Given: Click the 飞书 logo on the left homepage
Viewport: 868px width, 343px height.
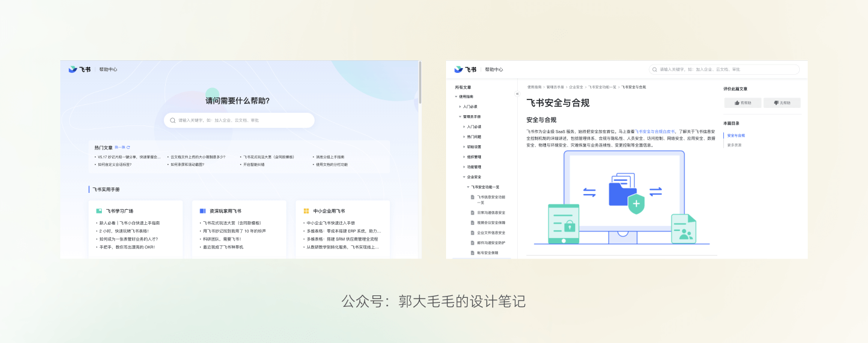Looking at the screenshot, I should pos(80,69).
